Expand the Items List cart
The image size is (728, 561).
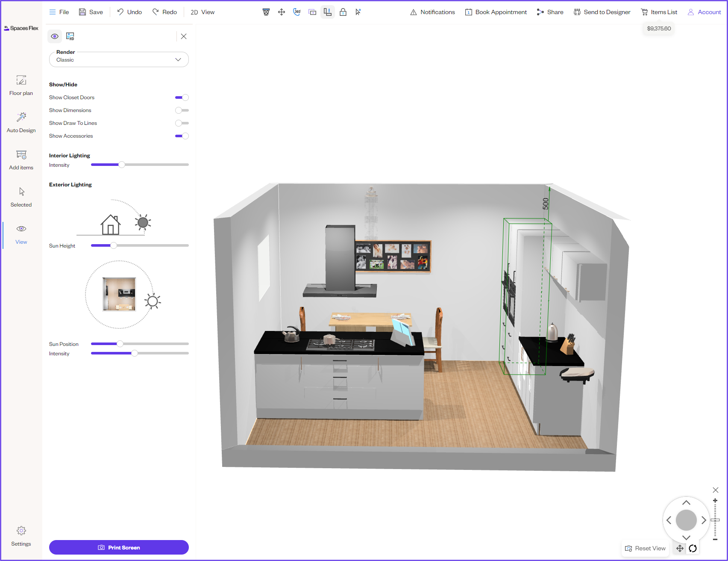659,12
